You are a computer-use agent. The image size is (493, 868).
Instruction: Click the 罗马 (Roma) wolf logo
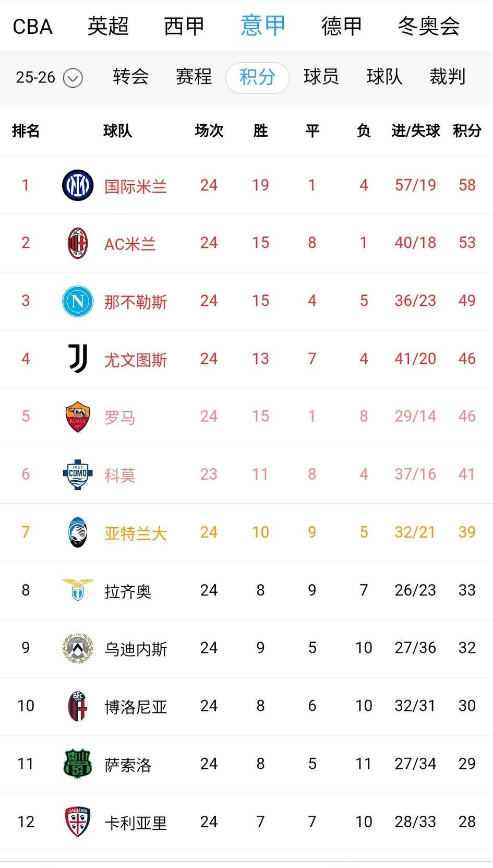(77, 417)
